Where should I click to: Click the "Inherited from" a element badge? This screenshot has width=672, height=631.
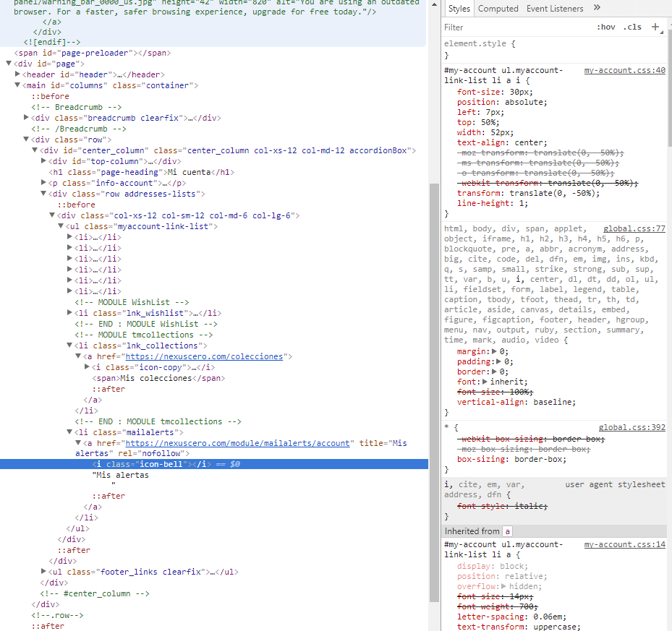[507, 531]
